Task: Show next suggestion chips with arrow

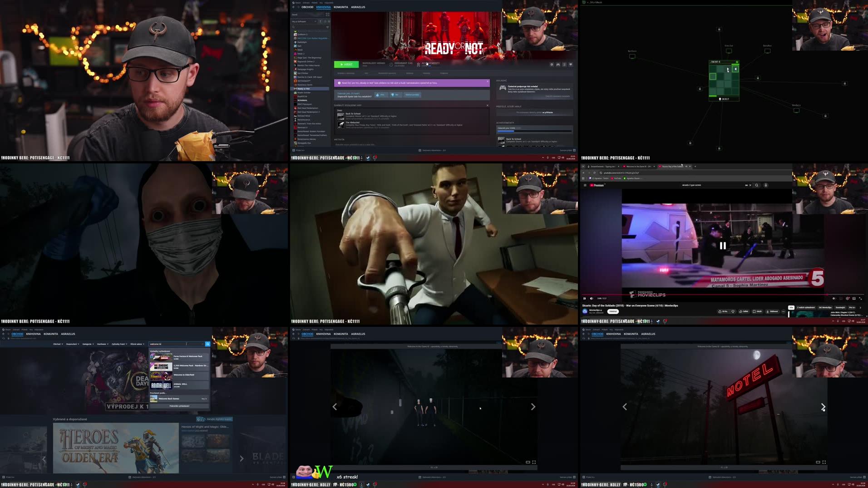Action: point(860,307)
